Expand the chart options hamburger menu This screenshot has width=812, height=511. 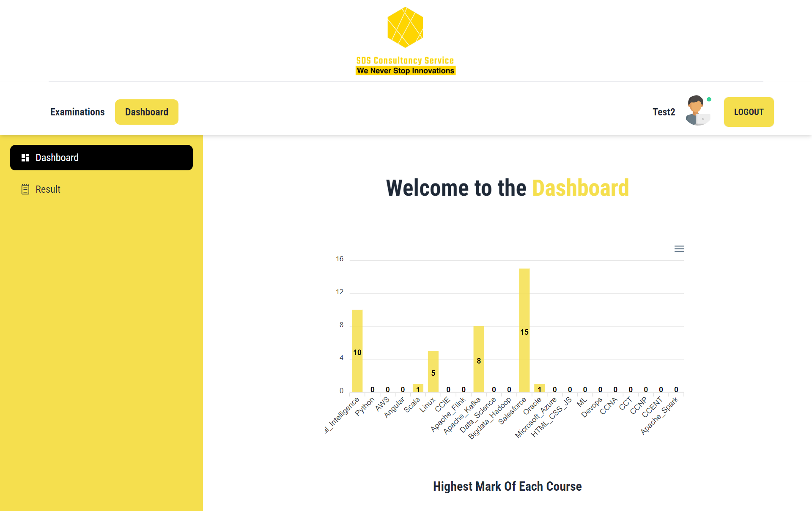click(x=679, y=249)
